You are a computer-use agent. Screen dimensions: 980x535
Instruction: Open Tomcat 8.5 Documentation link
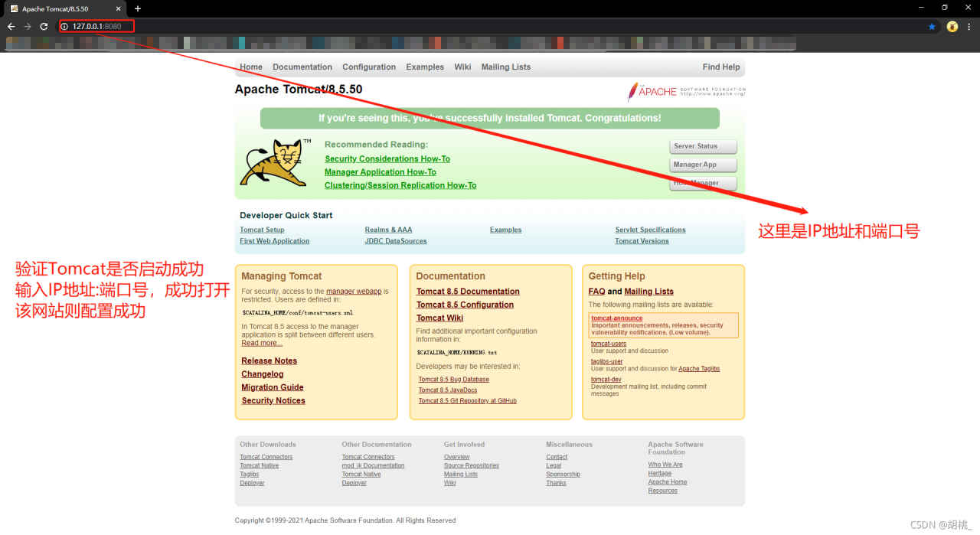tap(468, 292)
